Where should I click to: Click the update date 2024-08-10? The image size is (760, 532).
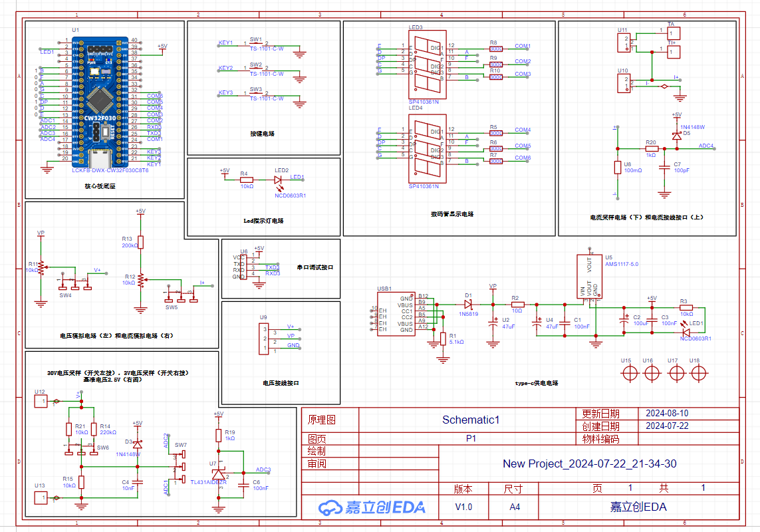tap(667, 413)
